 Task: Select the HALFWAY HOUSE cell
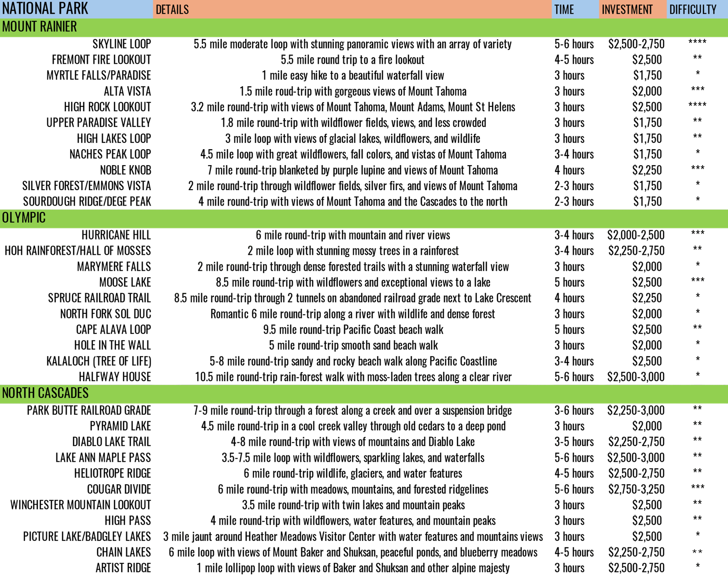click(x=115, y=377)
